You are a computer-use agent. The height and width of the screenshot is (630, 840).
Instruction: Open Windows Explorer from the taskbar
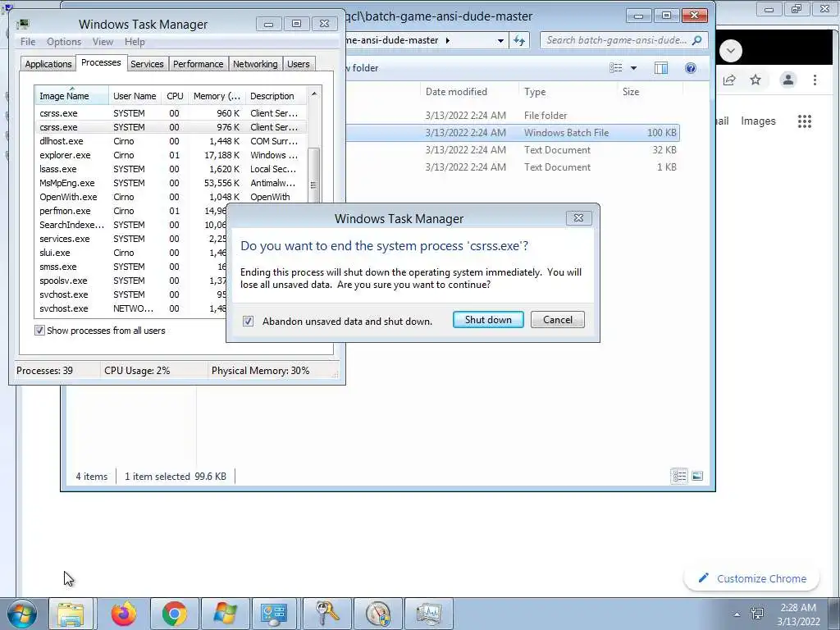(71, 614)
